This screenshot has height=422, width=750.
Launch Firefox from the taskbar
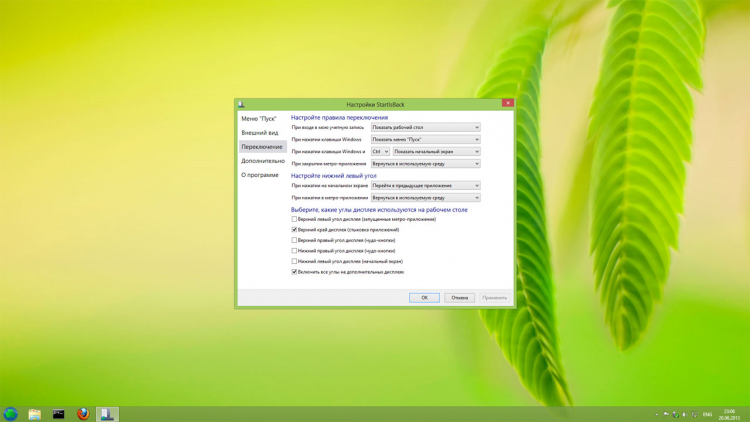click(83, 414)
